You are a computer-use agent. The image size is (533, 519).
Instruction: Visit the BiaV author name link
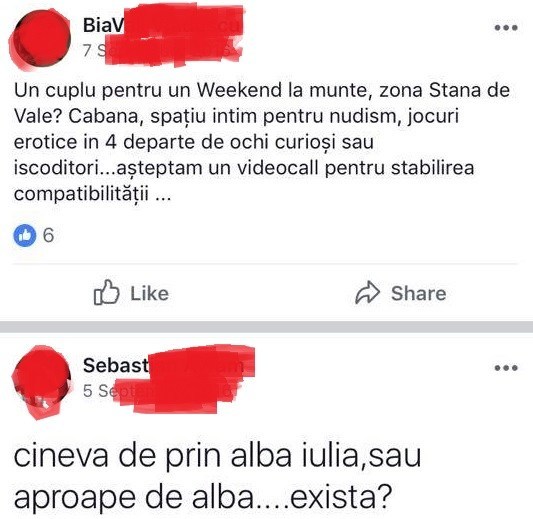[x=102, y=25]
